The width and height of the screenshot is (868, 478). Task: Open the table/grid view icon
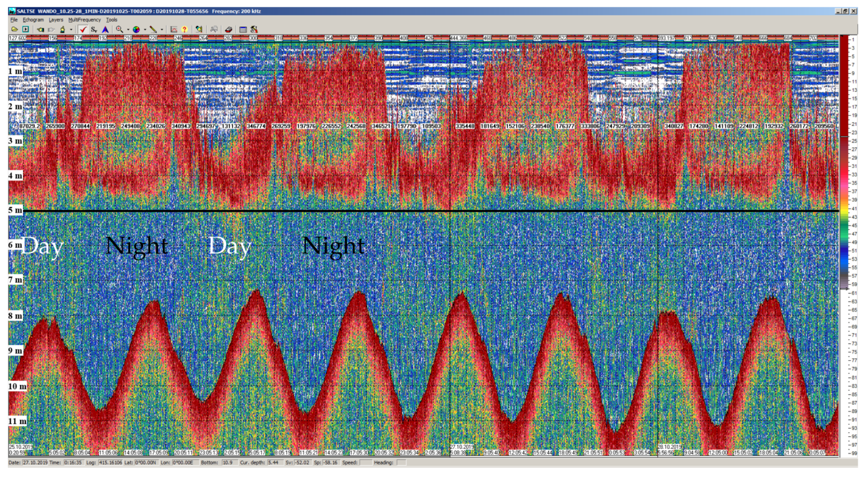click(x=243, y=29)
